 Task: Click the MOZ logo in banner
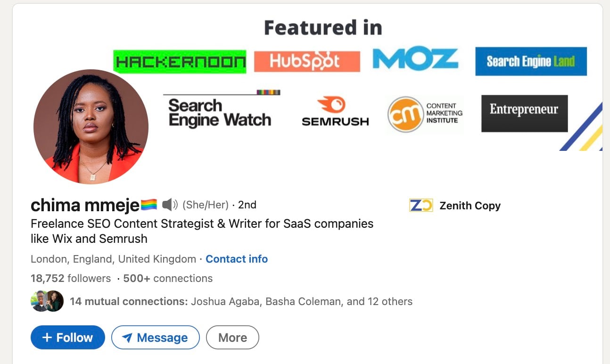(x=415, y=59)
